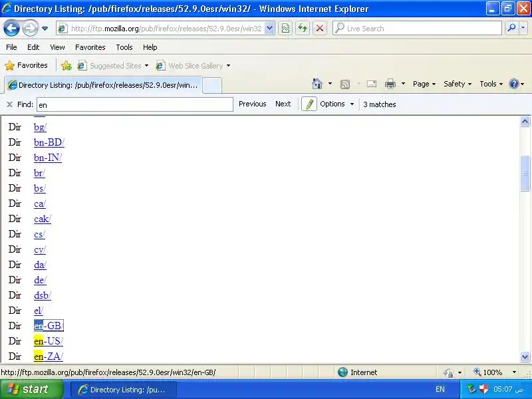This screenshot has height=399, width=532.
Task: Click the scrollbar down arrow
Action: tap(525, 356)
